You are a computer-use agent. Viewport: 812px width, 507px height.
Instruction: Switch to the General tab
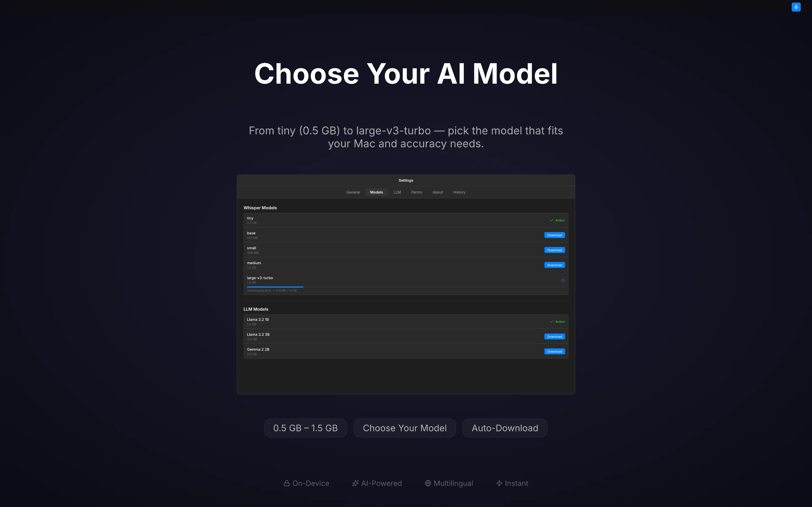(353, 192)
